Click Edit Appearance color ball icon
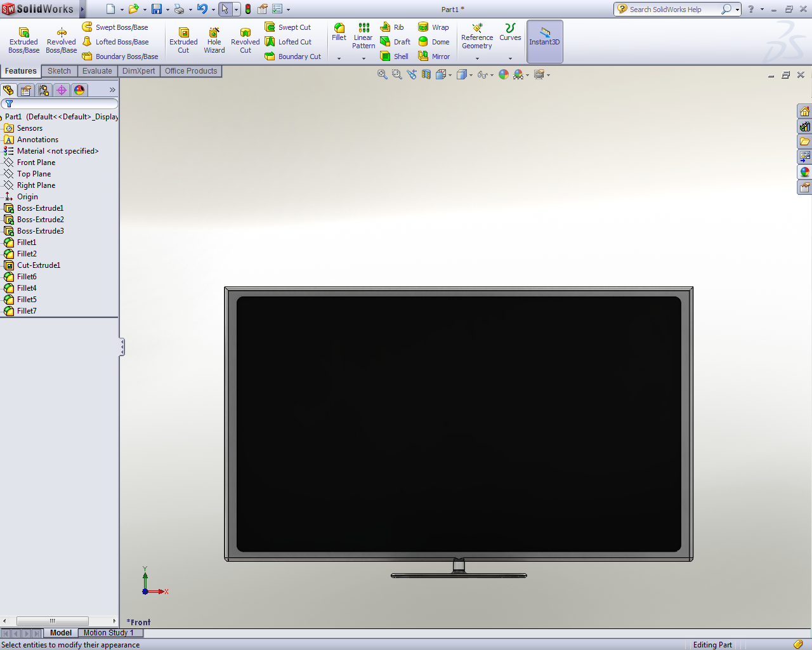Screen dimensions: 812x650 [x=504, y=74]
